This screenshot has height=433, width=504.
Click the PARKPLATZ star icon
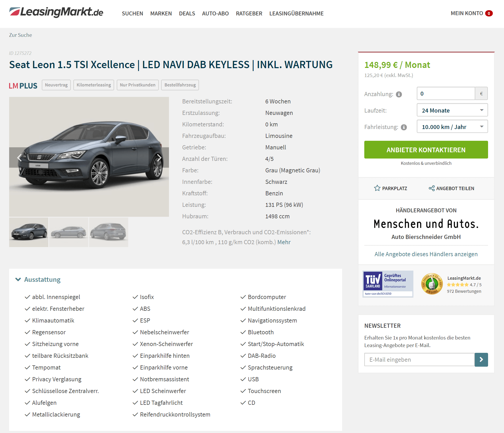pos(377,188)
